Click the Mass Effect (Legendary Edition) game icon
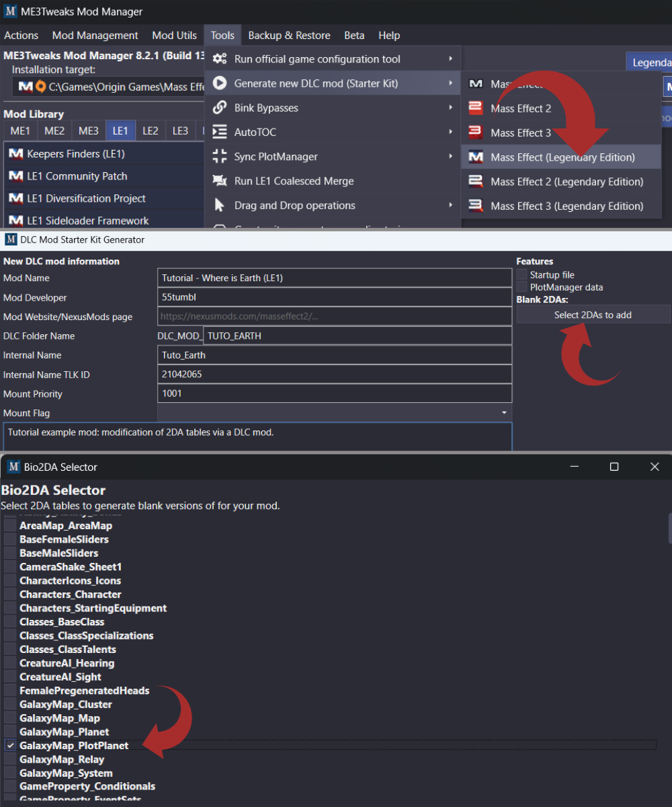This screenshot has height=807, width=672. 476,157
